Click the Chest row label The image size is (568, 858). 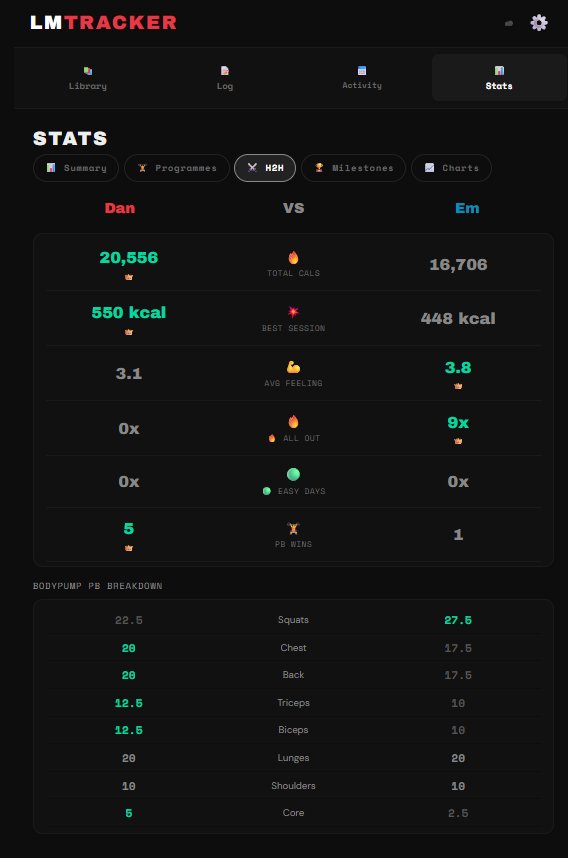pos(293,648)
